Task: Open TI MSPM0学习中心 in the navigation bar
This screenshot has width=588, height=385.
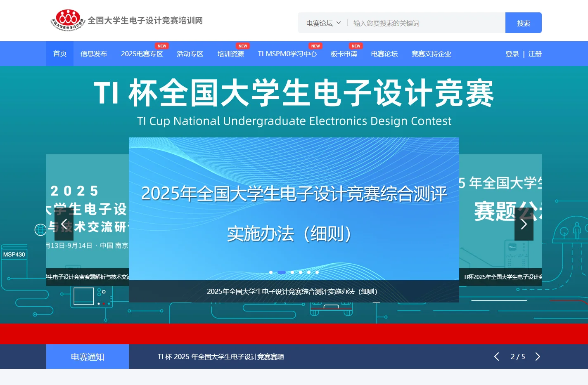Action: [x=287, y=54]
